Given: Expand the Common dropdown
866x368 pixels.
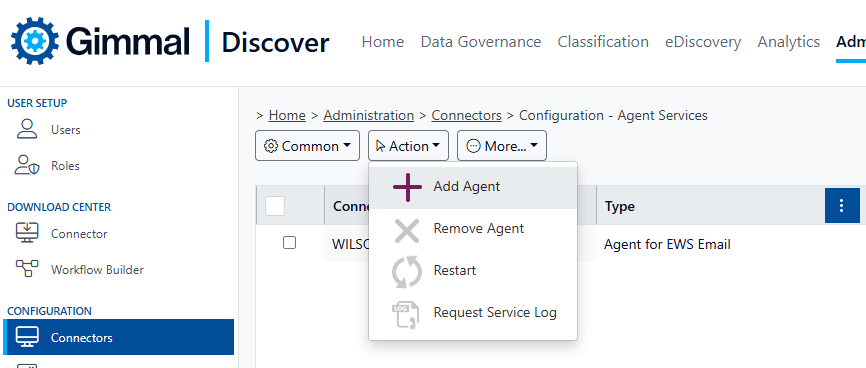Looking at the screenshot, I should [x=307, y=146].
